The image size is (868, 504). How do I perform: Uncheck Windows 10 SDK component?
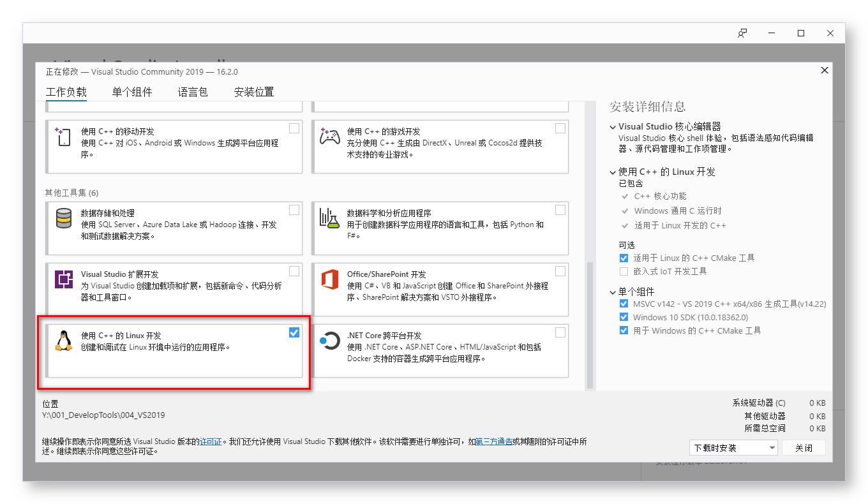[x=624, y=317]
